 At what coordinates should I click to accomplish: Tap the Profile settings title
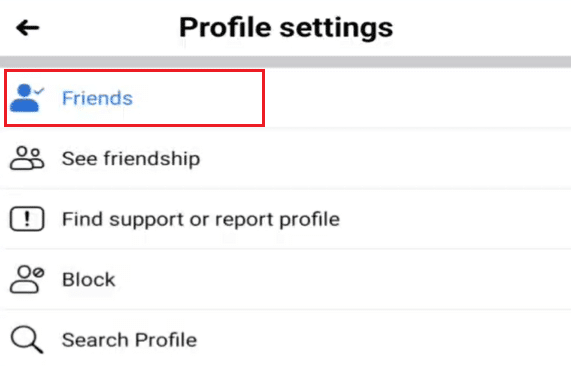(286, 28)
